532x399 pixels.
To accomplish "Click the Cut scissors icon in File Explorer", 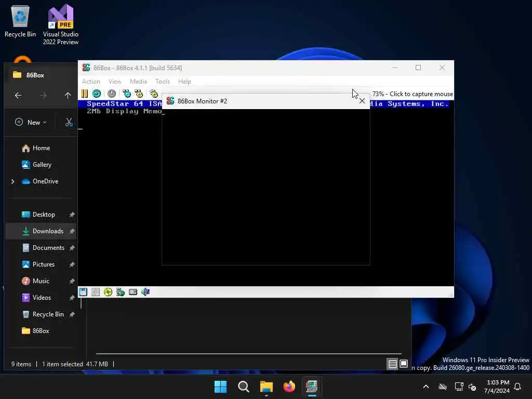I will point(69,122).
